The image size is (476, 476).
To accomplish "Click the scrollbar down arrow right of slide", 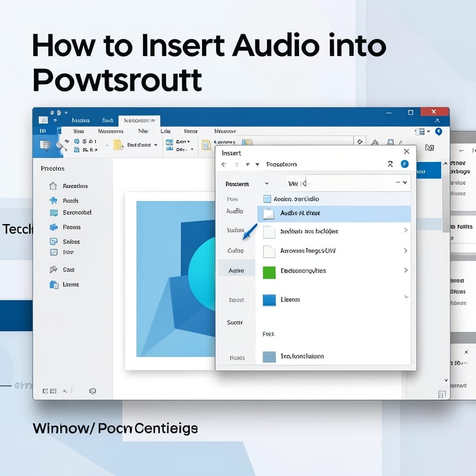I will [x=446, y=380].
